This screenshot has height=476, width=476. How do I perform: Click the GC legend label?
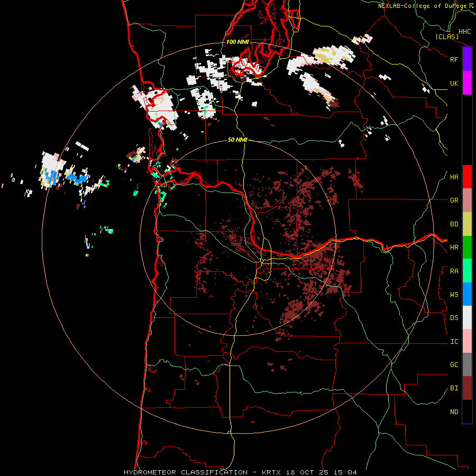pos(454,365)
